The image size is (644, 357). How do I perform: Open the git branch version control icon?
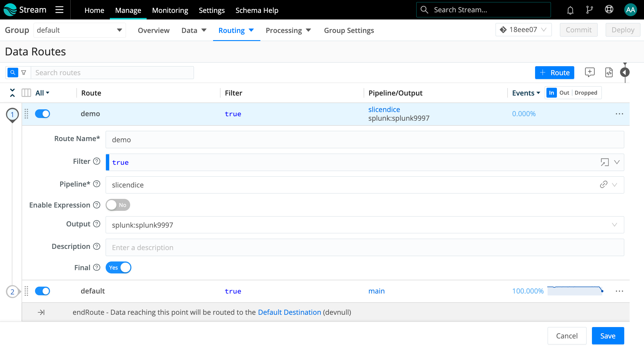point(589,10)
